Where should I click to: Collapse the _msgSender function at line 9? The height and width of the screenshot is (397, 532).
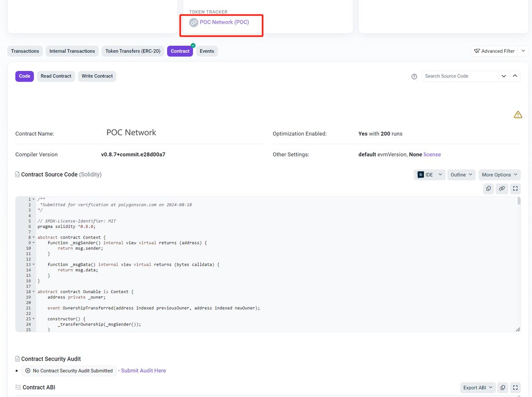pyautogui.click(x=34, y=243)
